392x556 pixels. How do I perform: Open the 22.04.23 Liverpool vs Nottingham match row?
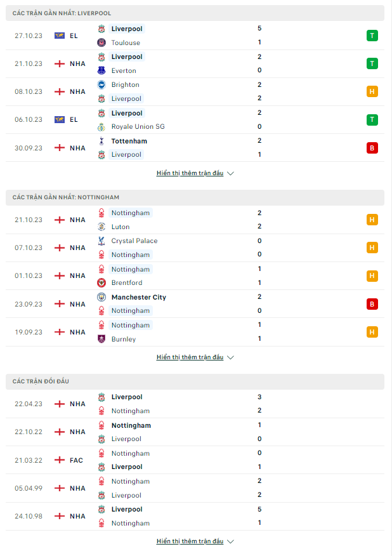click(x=195, y=404)
